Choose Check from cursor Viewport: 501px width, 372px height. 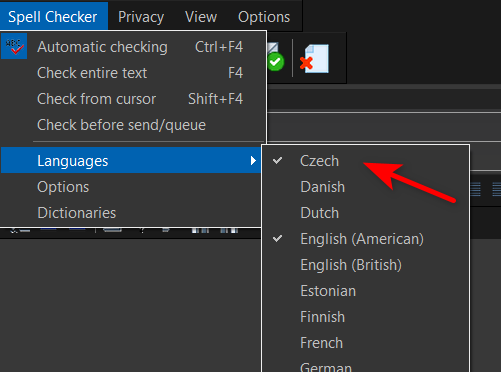(133, 99)
